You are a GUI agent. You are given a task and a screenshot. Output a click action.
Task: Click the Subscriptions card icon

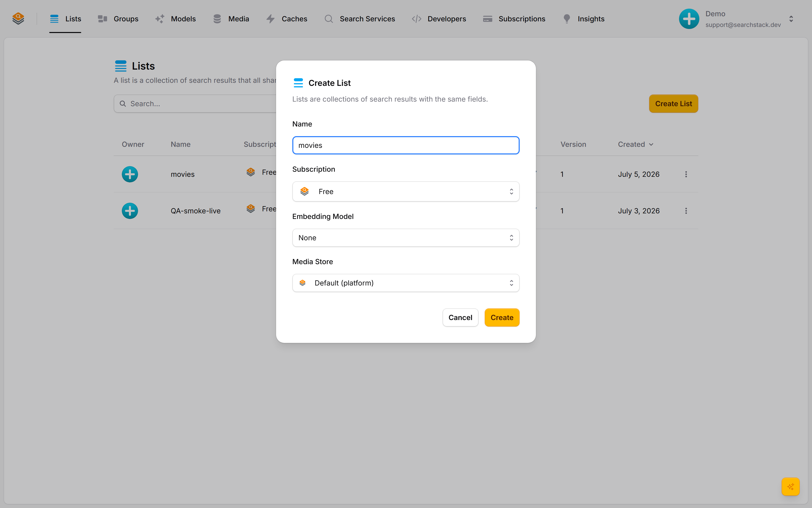[487, 19]
